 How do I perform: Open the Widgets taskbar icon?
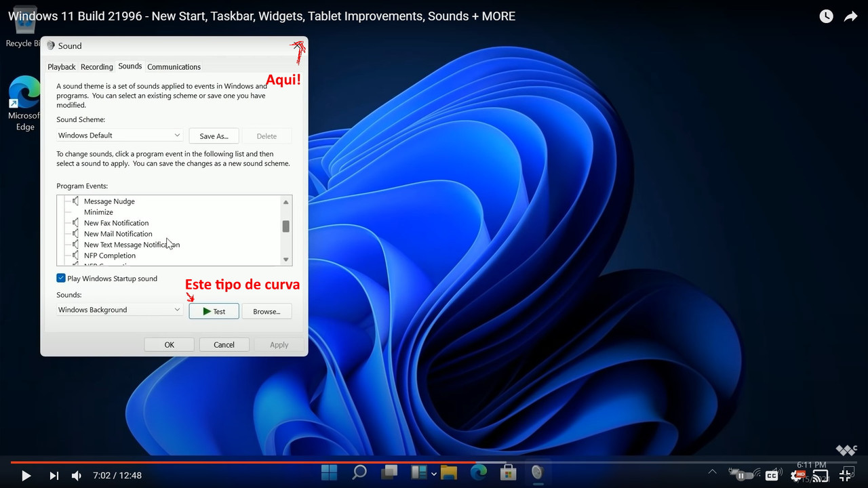click(419, 472)
